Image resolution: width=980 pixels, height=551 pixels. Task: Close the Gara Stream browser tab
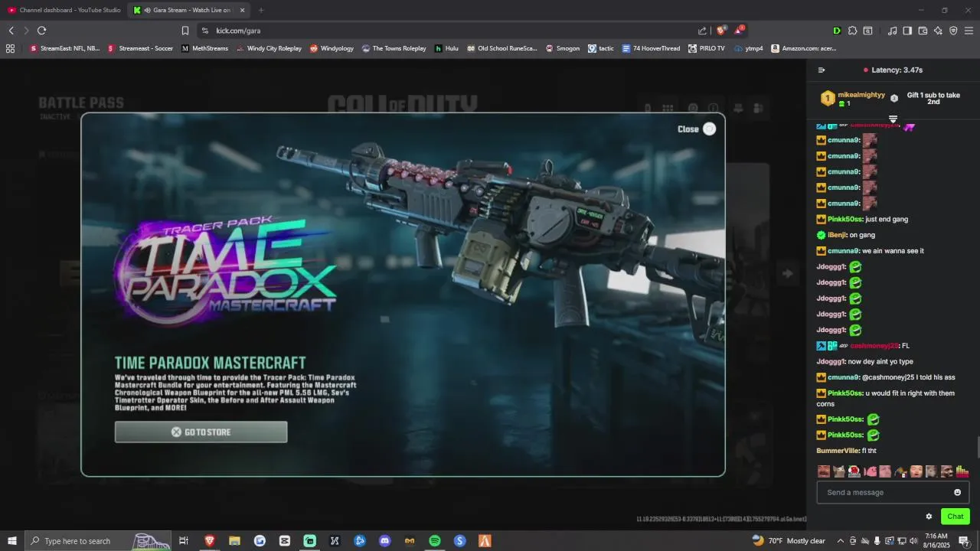tap(242, 10)
